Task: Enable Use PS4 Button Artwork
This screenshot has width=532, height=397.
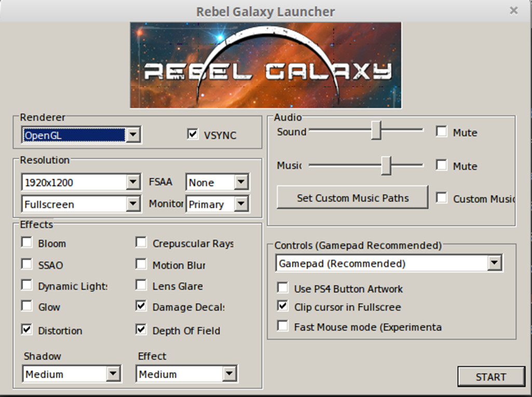Action: (x=283, y=288)
